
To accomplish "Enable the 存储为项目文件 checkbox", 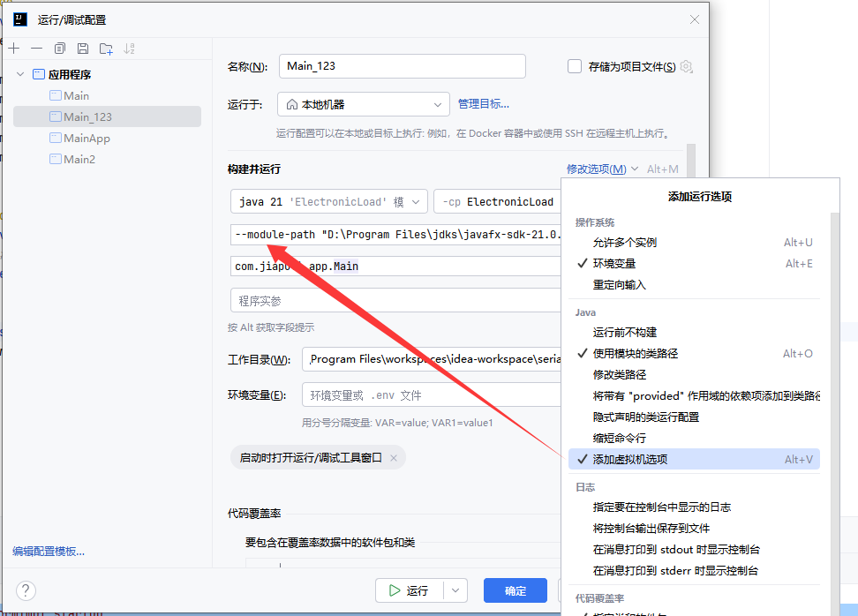I will click(x=574, y=65).
